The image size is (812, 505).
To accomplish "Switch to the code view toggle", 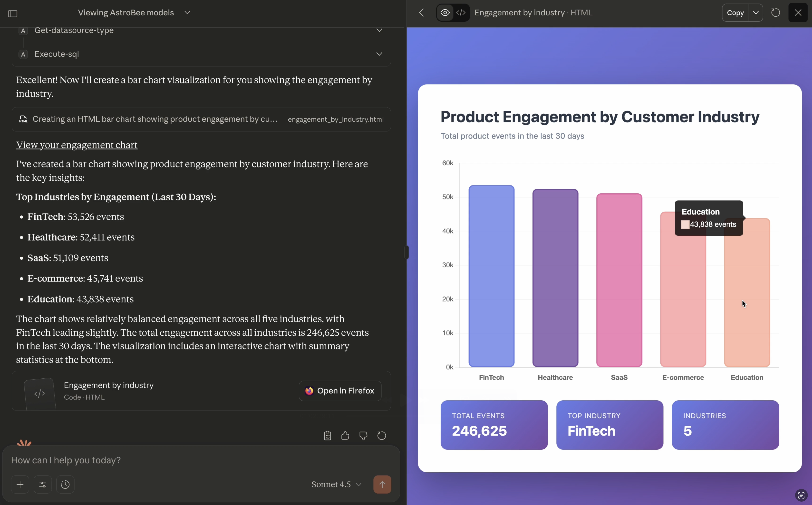I will point(461,13).
